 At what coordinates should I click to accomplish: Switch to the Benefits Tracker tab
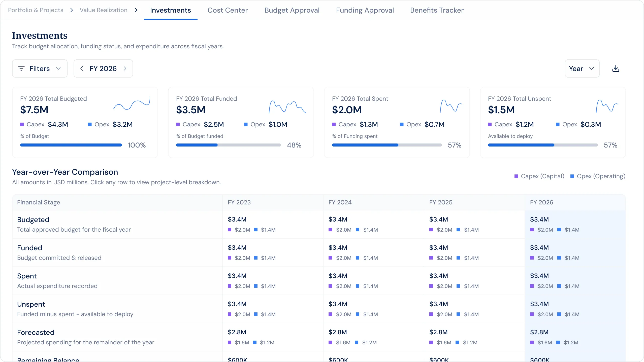coord(437,10)
